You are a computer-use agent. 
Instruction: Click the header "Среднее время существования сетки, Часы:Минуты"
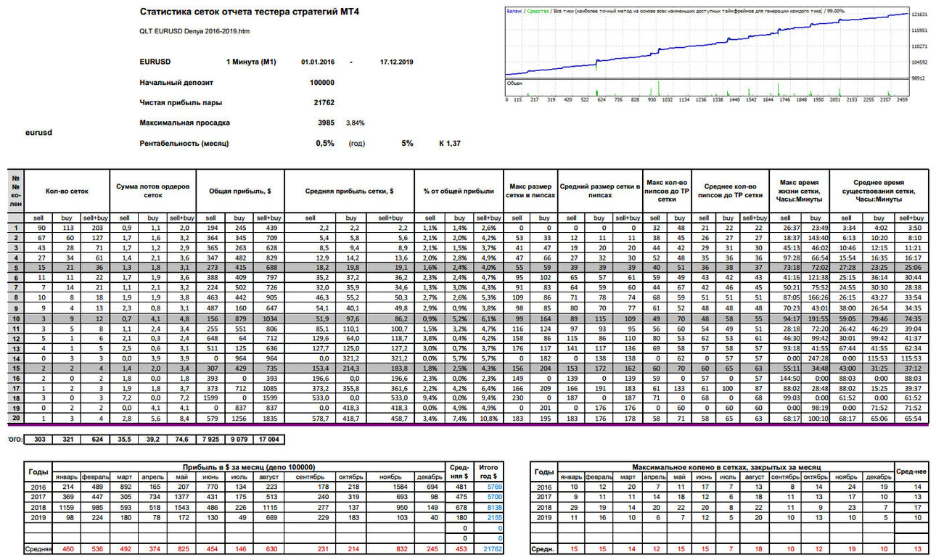[878, 192]
